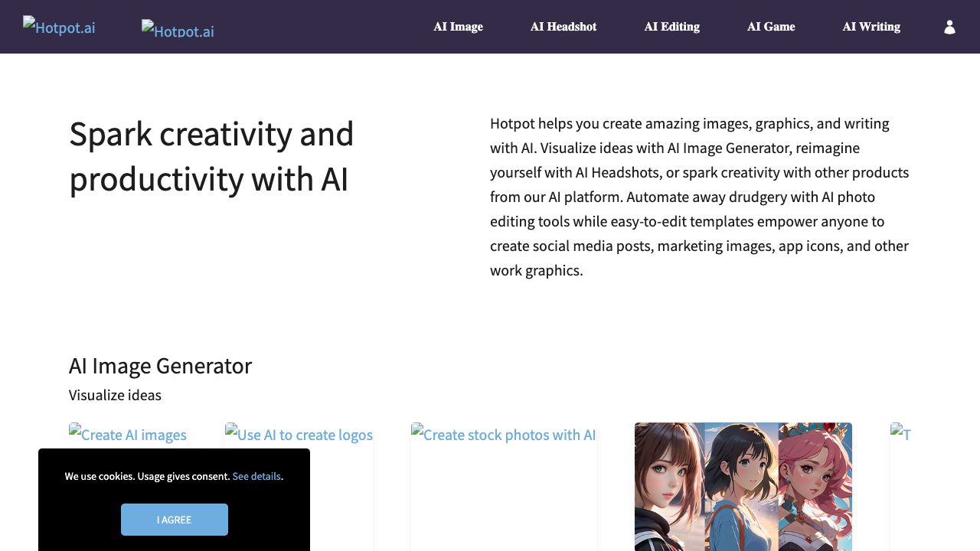Click the anime girls artwork thumbnail

743,487
